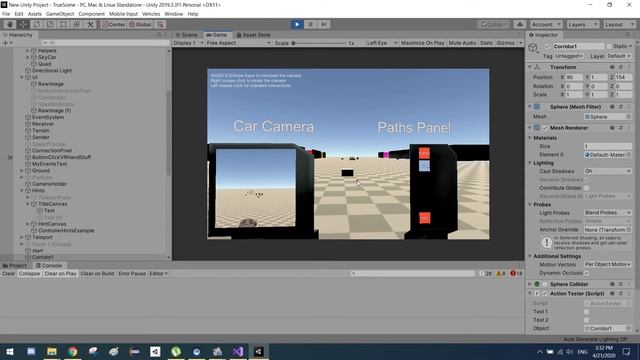640x360 pixels.
Task: Expand the Helpers object in Hierarchy
Action: coord(28,51)
